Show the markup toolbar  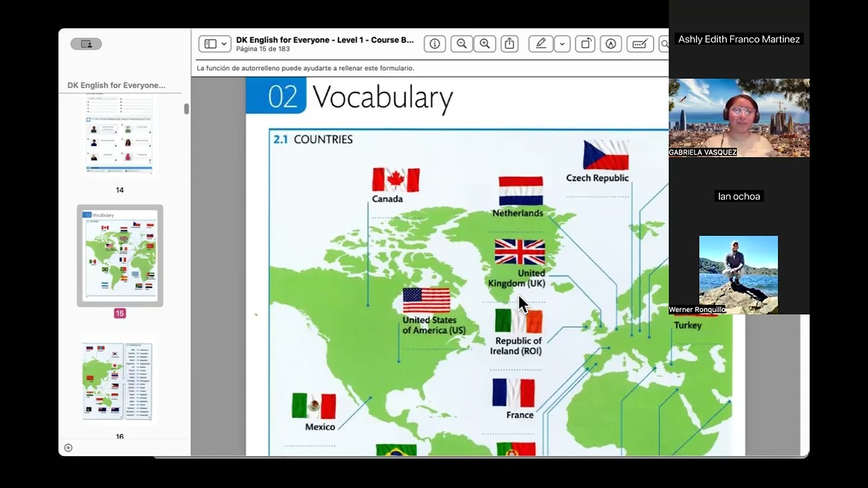(x=611, y=43)
